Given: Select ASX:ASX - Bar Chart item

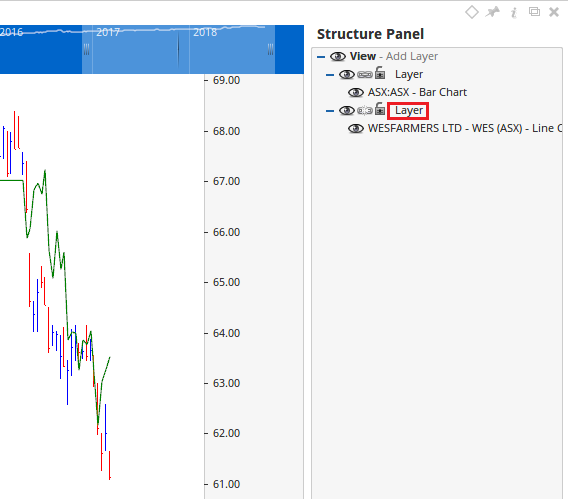Looking at the screenshot, I should tap(417, 92).
